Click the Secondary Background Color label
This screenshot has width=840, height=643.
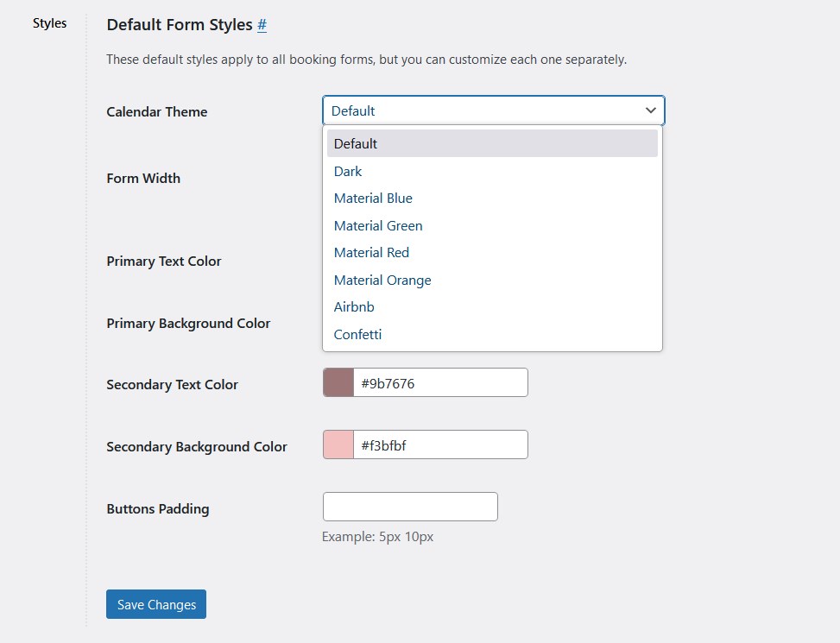pyautogui.click(x=197, y=446)
